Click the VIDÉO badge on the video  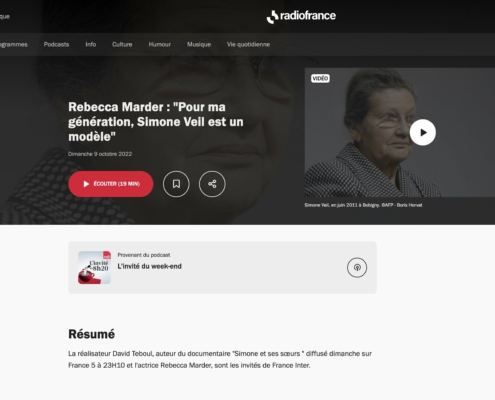pos(320,78)
